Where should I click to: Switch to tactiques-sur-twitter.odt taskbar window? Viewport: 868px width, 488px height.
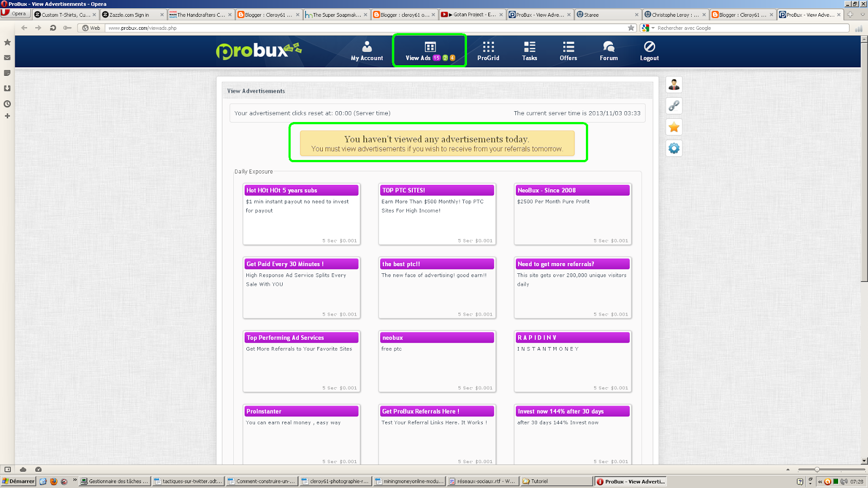click(188, 481)
